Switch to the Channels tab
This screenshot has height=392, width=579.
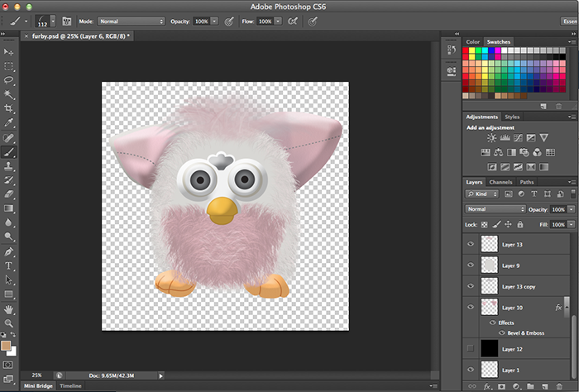coord(500,182)
